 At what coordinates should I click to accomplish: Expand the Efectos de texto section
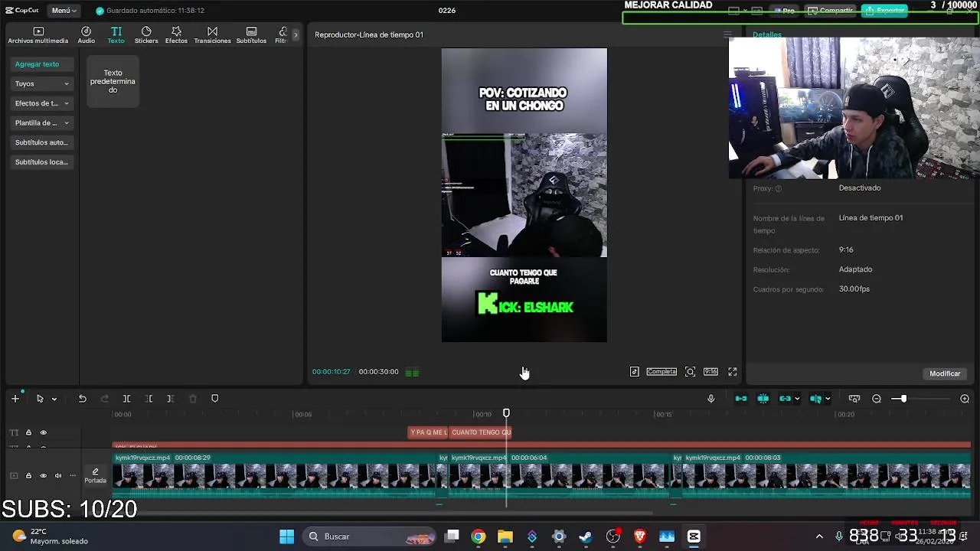tap(42, 103)
